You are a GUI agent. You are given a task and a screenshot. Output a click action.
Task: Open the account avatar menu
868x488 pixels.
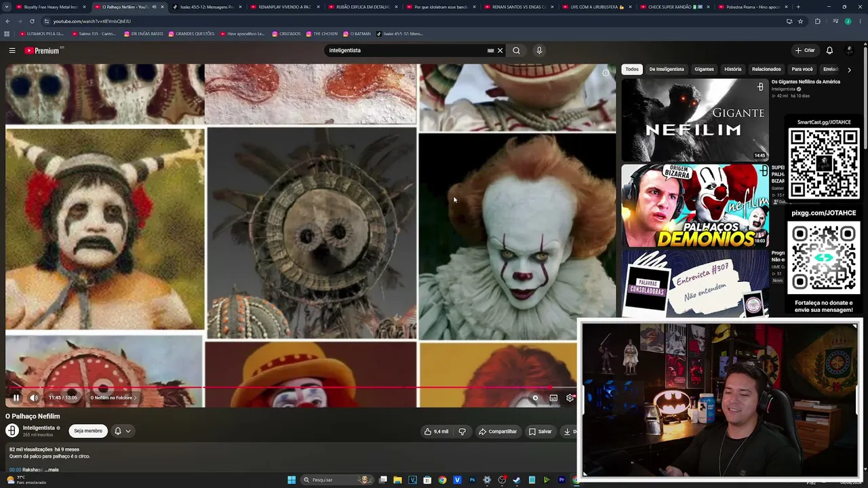[849, 50]
